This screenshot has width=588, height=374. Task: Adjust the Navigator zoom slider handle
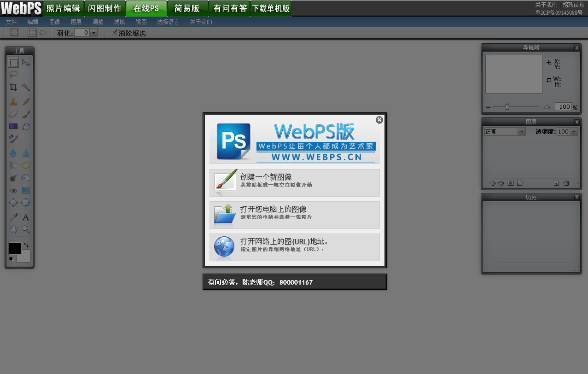pyautogui.click(x=507, y=106)
